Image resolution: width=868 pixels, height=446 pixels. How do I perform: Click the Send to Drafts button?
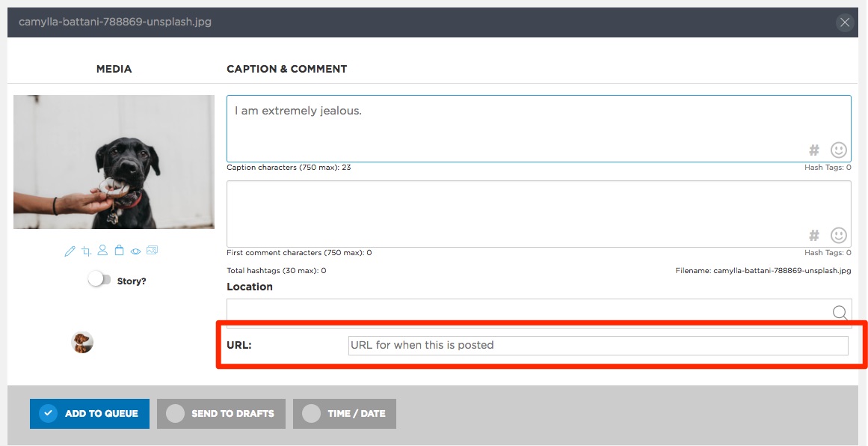pos(221,413)
